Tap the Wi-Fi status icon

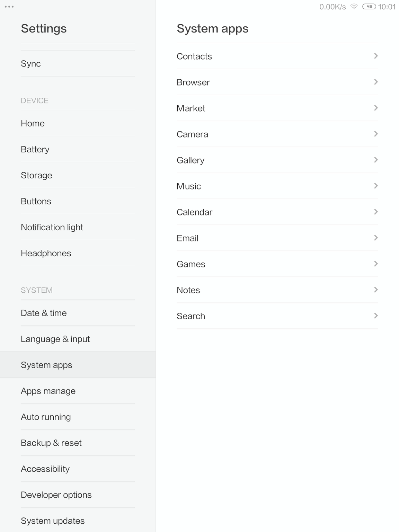click(x=354, y=7)
